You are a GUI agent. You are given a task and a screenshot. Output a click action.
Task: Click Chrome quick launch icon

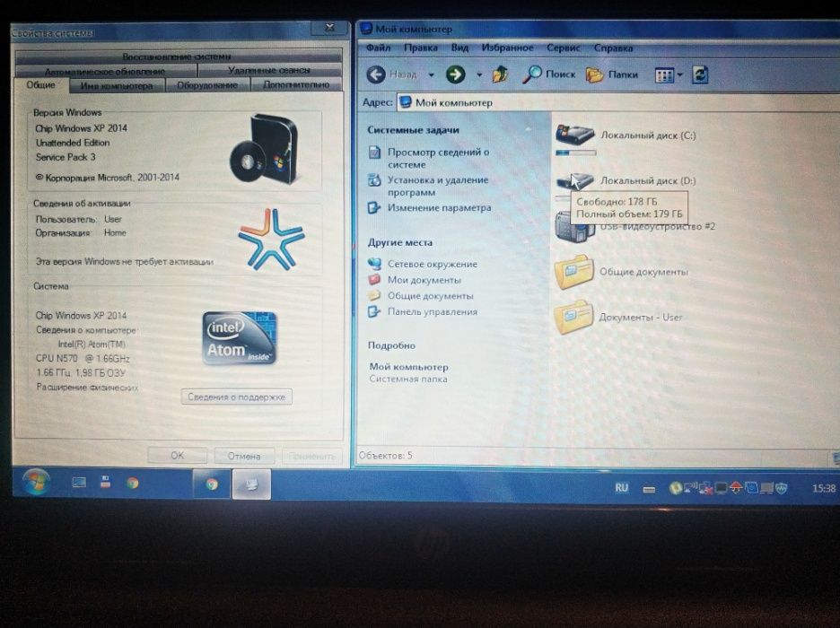pos(132,483)
